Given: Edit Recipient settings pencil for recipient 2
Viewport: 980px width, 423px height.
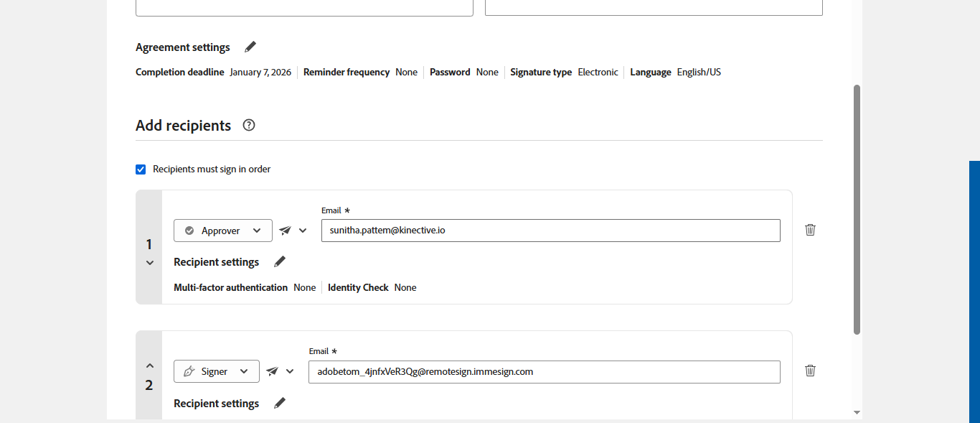Looking at the screenshot, I should (x=280, y=403).
